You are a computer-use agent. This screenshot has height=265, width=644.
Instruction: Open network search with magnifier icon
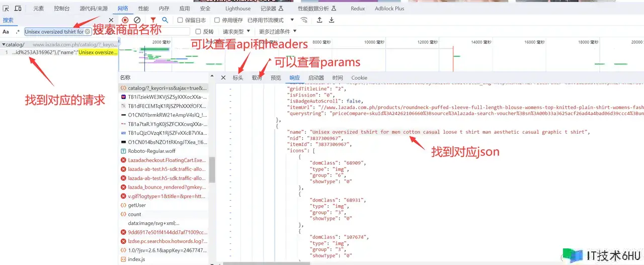tap(165, 20)
